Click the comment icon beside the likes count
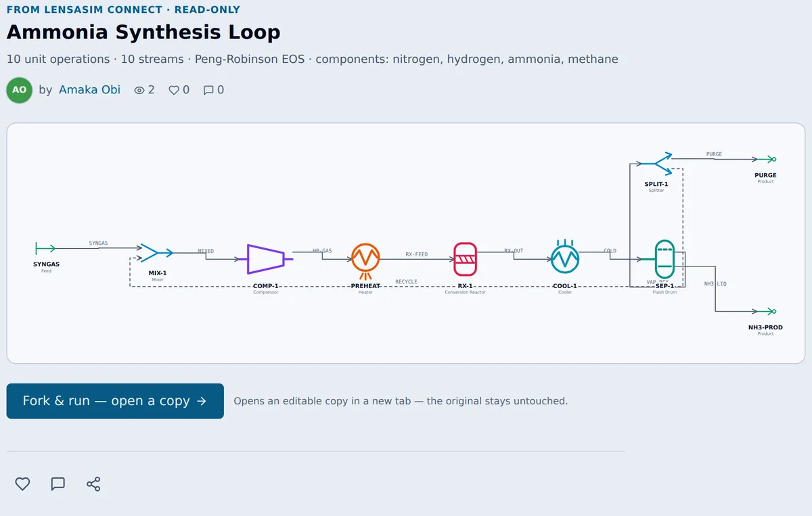 point(208,90)
